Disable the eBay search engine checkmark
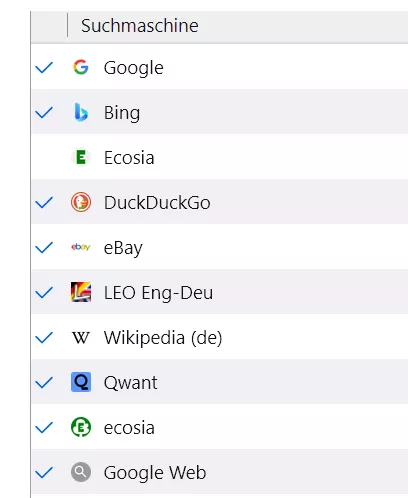 (44, 247)
